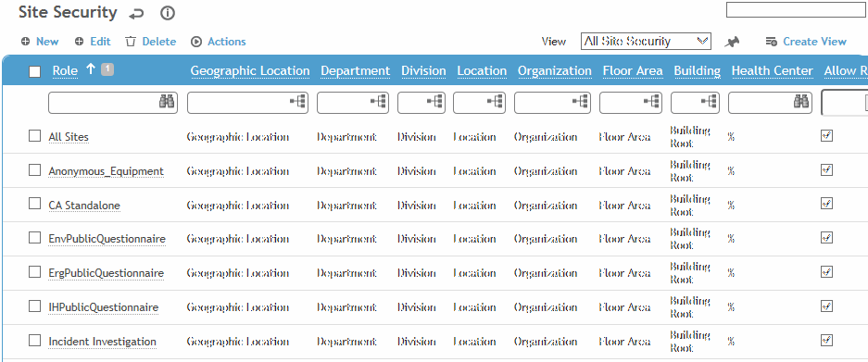Screen dimensions: 868x362
Task: Select the All Sites row checkbox
Action: point(34,135)
